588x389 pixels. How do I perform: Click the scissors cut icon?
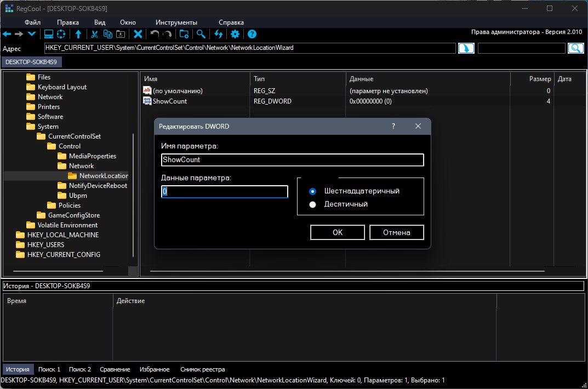[x=94, y=34]
